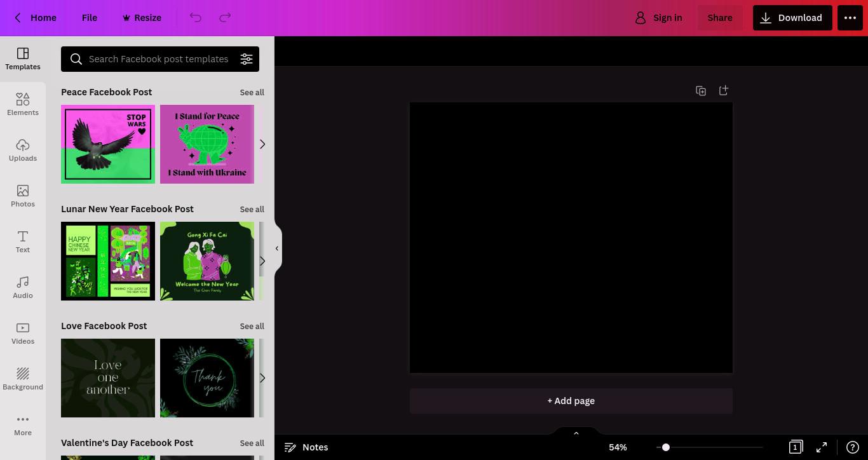Collapse the side panel with handle

click(277, 248)
